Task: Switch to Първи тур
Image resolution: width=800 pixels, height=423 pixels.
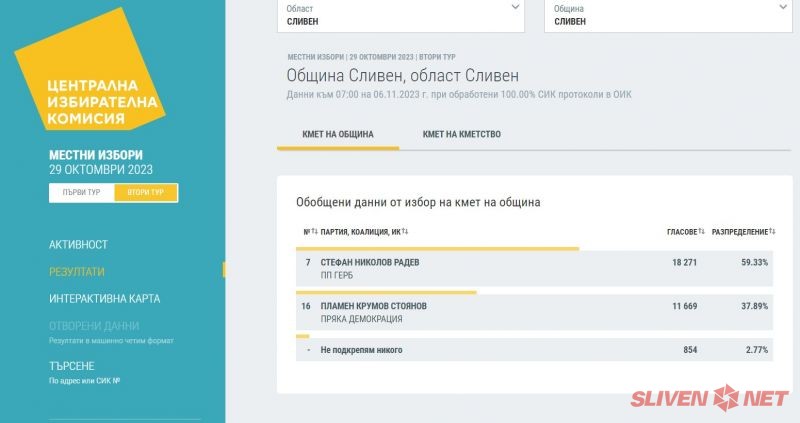Action: click(x=81, y=192)
